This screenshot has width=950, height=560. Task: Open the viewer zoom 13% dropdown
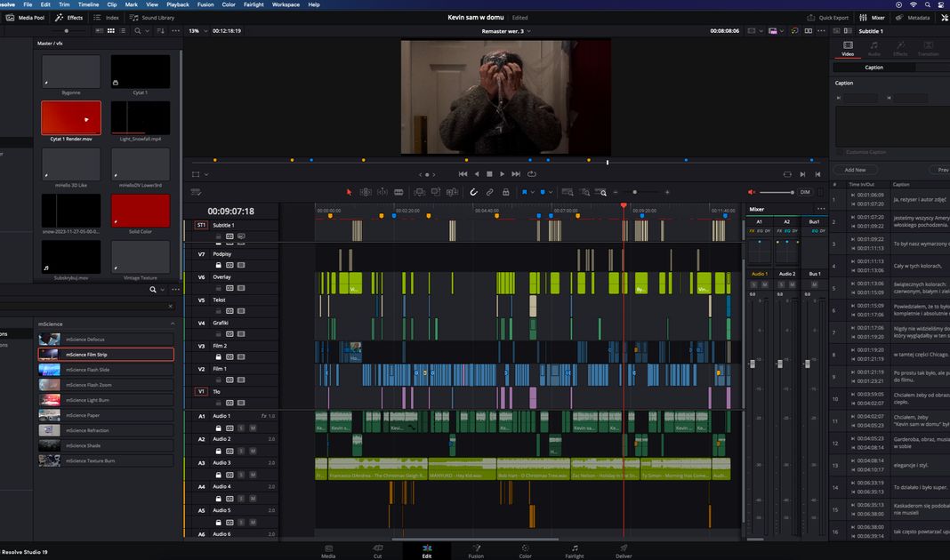tap(197, 31)
